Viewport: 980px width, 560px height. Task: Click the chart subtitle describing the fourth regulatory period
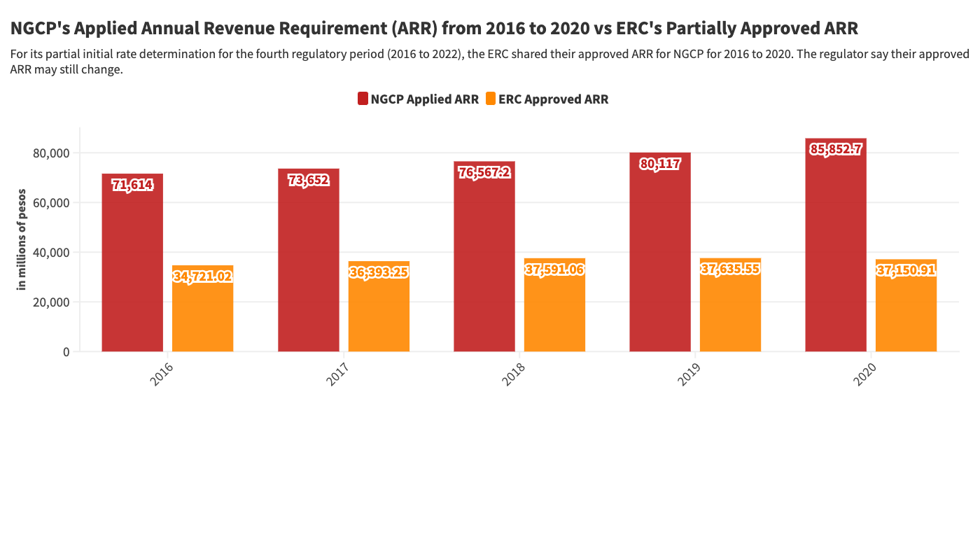(x=490, y=62)
